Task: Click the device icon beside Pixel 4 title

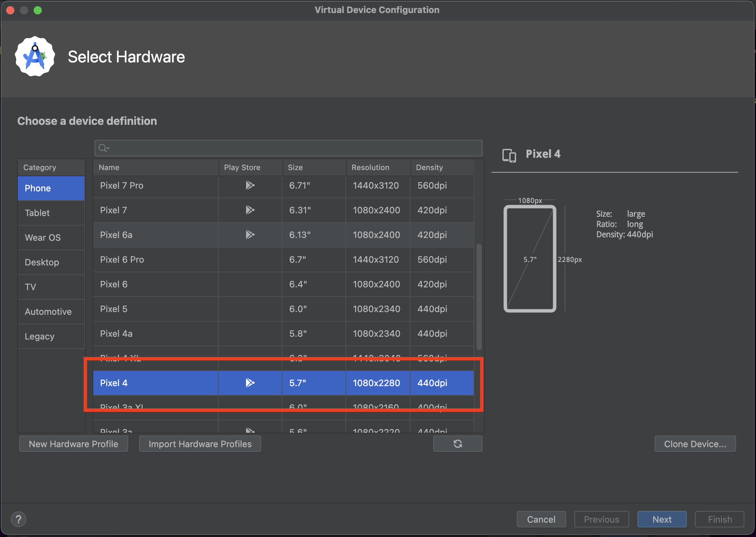Action: coord(509,155)
